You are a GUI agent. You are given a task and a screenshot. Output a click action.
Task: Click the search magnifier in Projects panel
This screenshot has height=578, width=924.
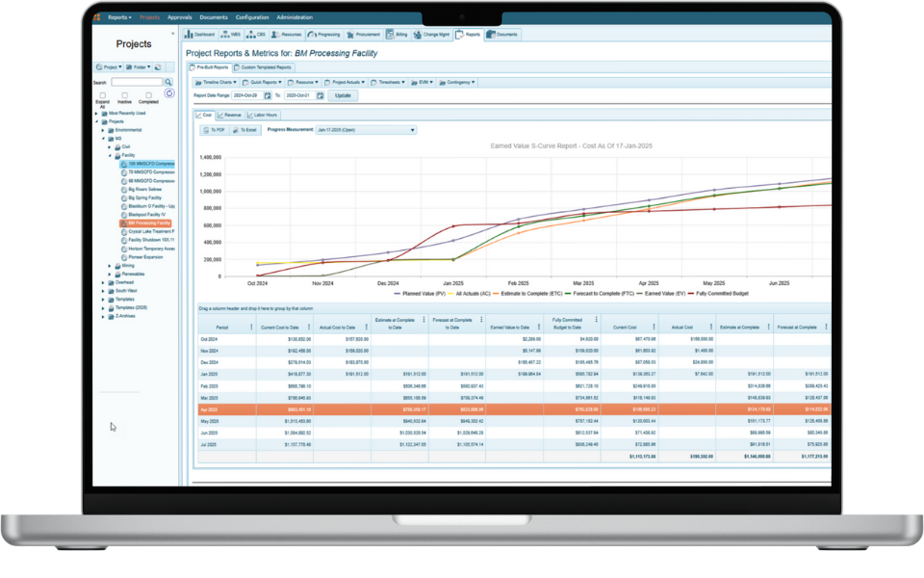click(x=167, y=82)
